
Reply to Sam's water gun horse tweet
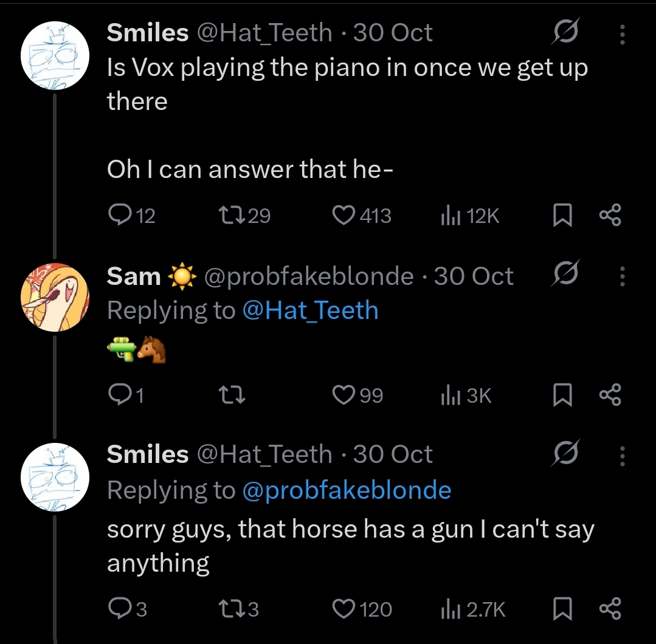(117, 396)
